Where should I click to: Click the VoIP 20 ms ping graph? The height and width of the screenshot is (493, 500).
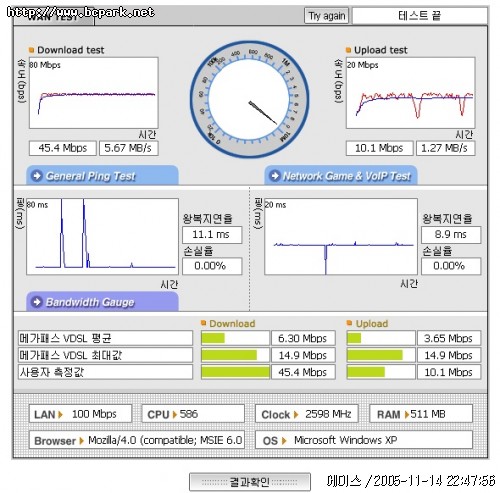click(x=341, y=237)
